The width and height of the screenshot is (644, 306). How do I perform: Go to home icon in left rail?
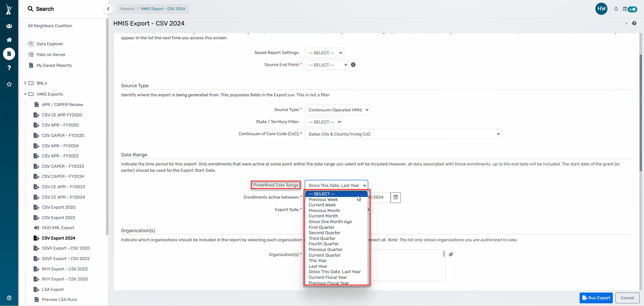click(x=9, y=40)
